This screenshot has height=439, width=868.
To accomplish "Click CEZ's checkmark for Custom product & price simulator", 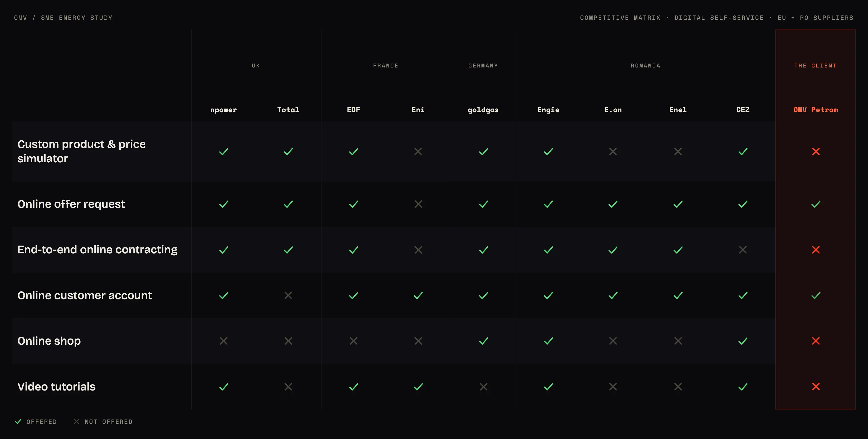I will pos(743,151).
